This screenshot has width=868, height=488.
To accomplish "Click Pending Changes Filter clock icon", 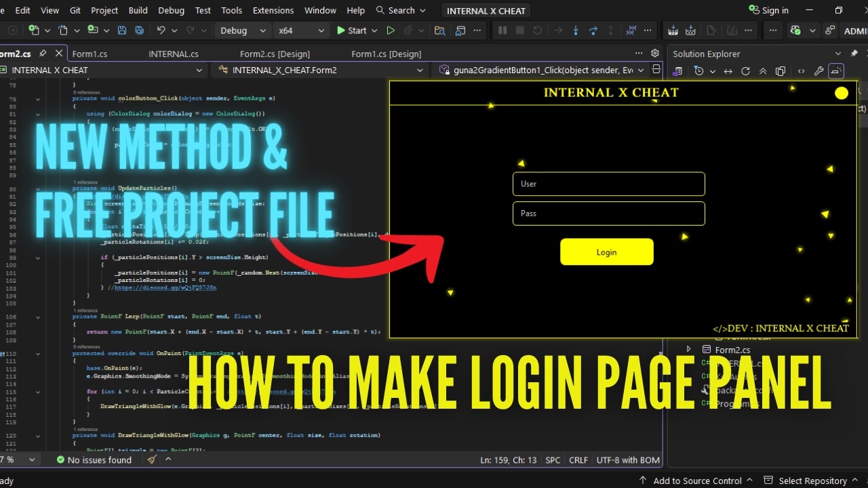I will 699,70.
